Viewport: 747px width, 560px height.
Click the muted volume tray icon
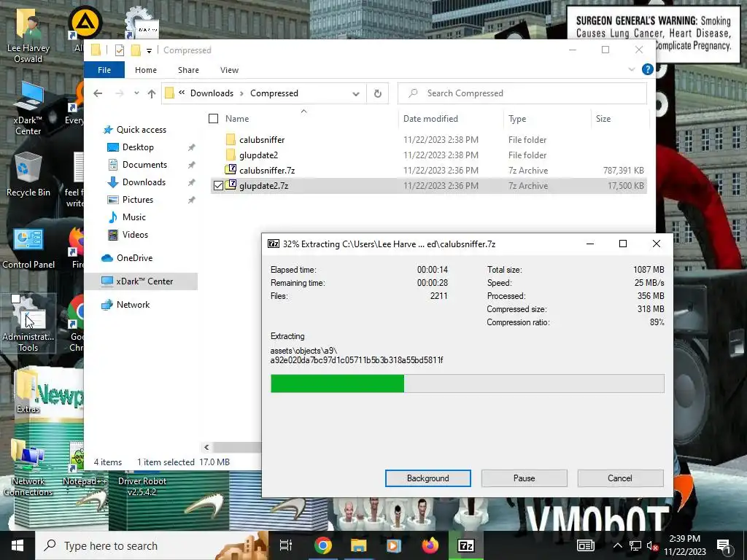652,545
